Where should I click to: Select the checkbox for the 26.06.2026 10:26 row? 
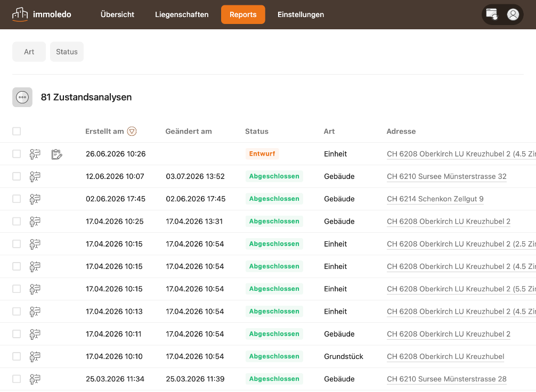17,154
